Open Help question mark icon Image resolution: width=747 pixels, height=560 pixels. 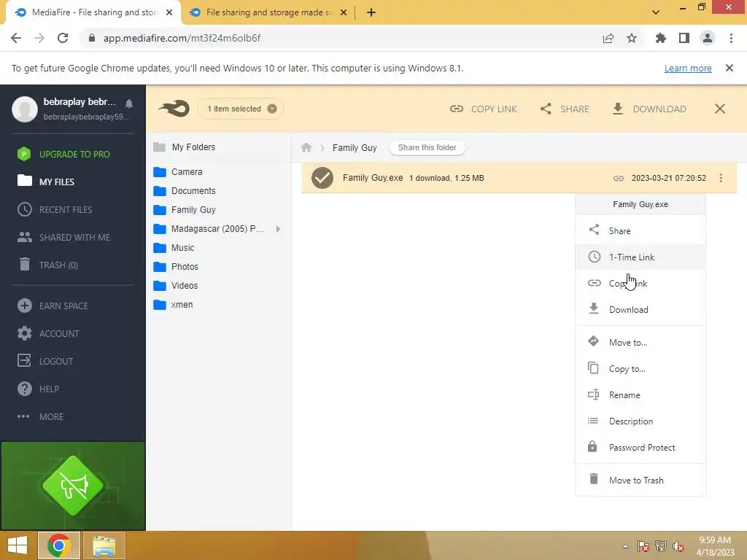(24, 389)
